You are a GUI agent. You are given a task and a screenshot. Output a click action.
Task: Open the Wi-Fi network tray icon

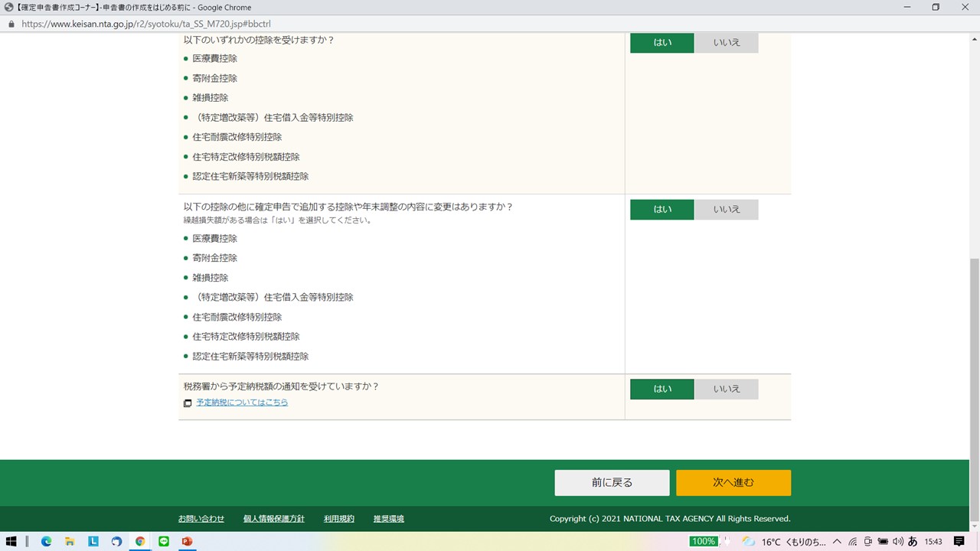point(853,541)
